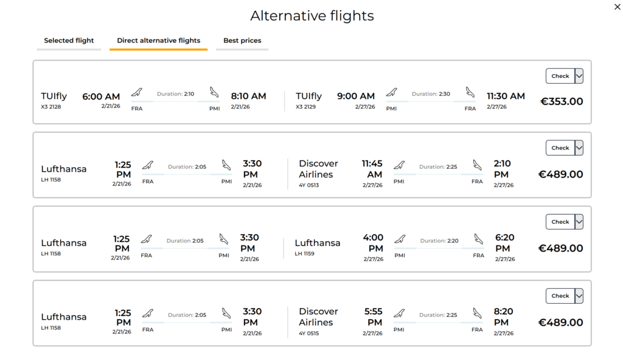Viewport: 623px width, 364px height.
Task: Expand dropdown arrow next to TUIfly Check button
Action: (x=579, y=76)
